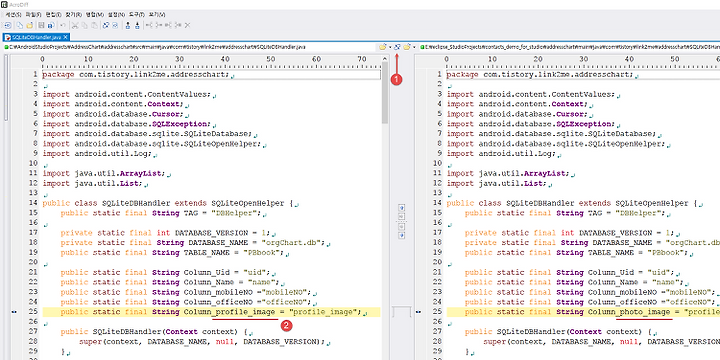Click the bottom blue arrow button in center gutter
The width and height of the screenshot is (720, 360).
(x=402, y=235)
